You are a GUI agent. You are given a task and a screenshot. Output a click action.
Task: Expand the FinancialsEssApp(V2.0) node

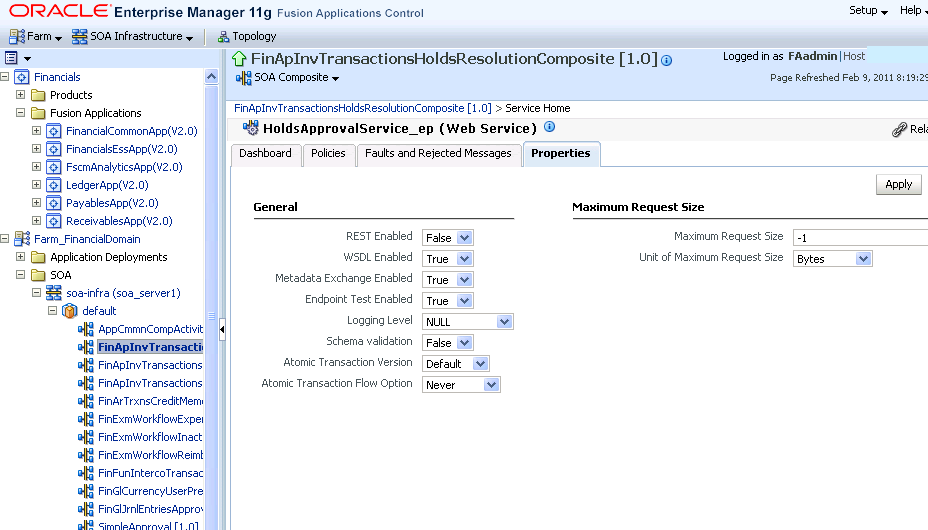coord(37,148)
